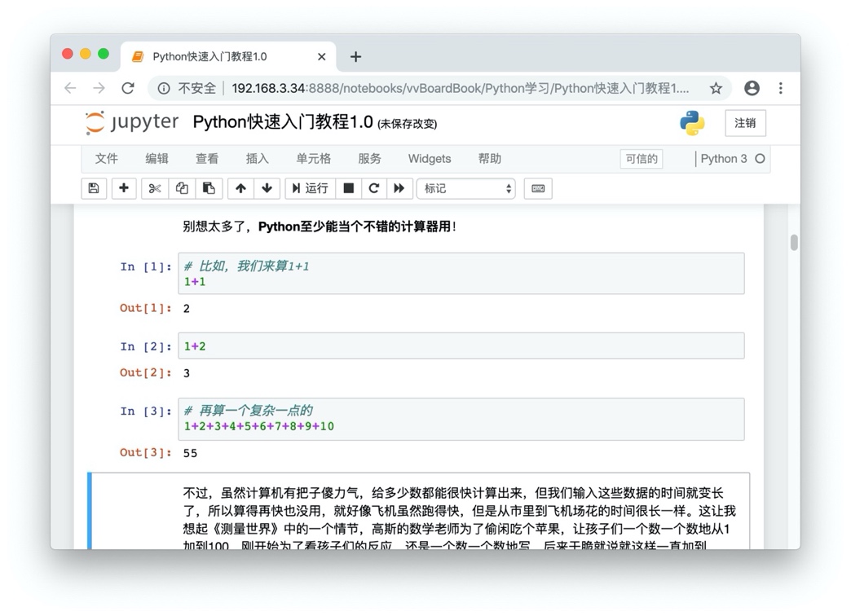Open the 查看 menu

pyautogui.click(x=207, y=158)
